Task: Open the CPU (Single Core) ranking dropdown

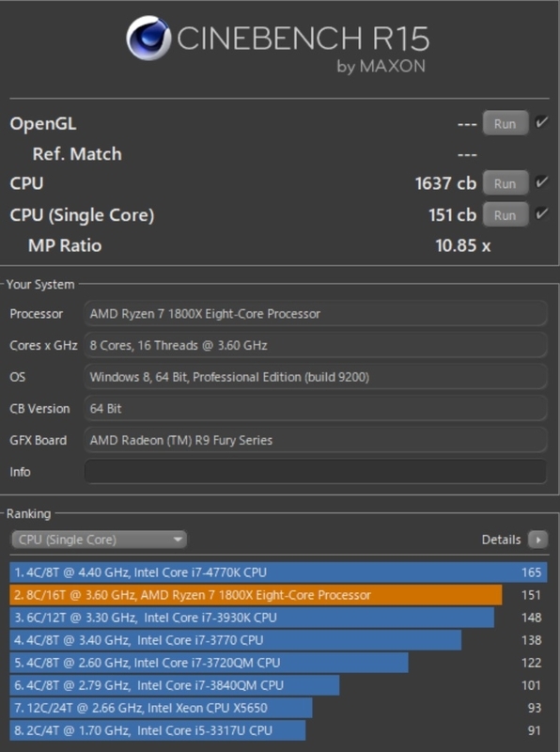Action: click(99, 540)
